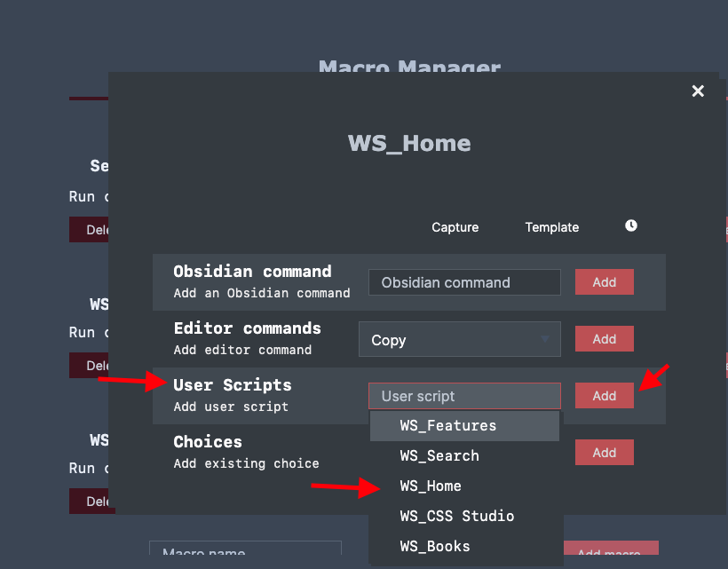The image size is (728, 569).
Task: Select WS_Search from the suggestions
Action: pos(464,455)
